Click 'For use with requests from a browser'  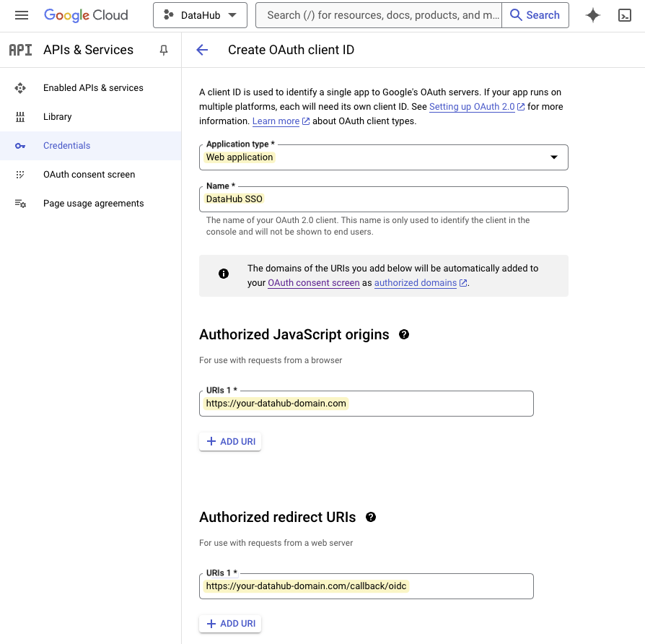pyautogui.click(x=271, y=360)
